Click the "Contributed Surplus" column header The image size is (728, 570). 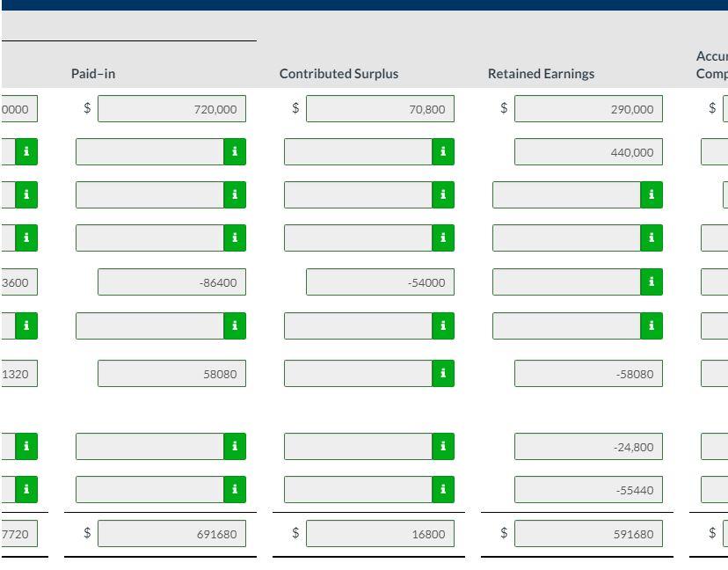click(x=339, y=73)
